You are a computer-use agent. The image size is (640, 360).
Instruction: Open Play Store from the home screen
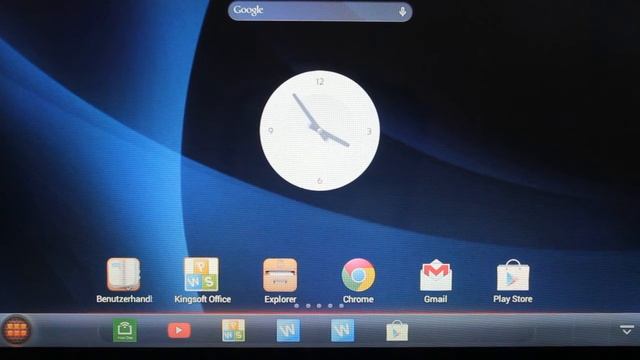point(513,275)
